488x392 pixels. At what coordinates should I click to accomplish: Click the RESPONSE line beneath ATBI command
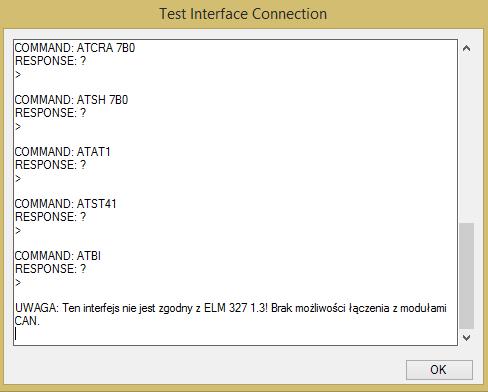tap(51, 269)
